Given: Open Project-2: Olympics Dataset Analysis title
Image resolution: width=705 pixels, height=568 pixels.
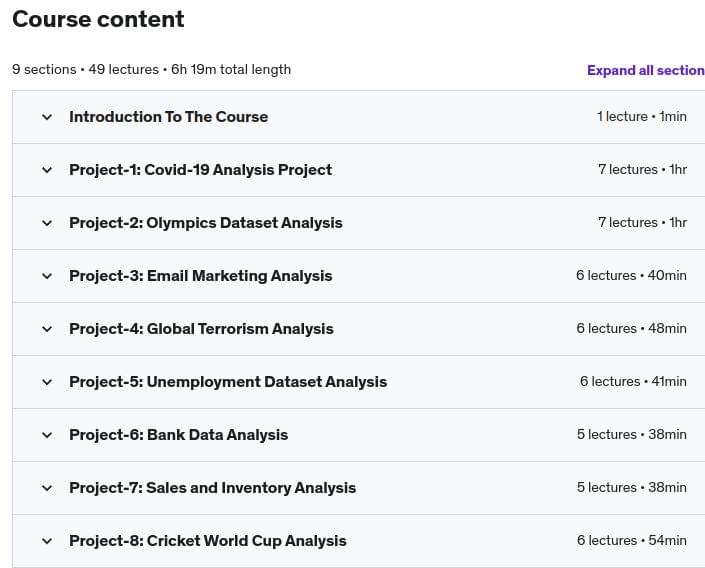Looking at the screenshot, I should [205, 223].
